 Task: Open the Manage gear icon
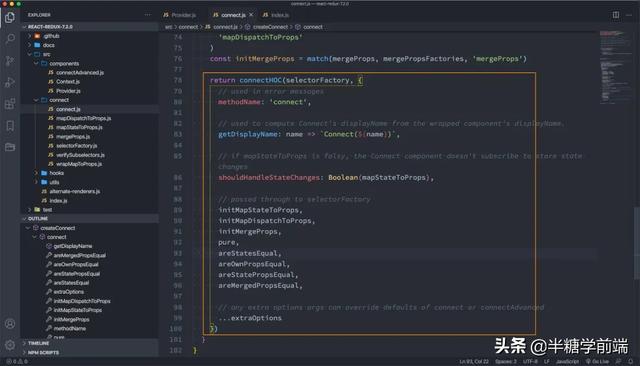click(x=10, y=345)
